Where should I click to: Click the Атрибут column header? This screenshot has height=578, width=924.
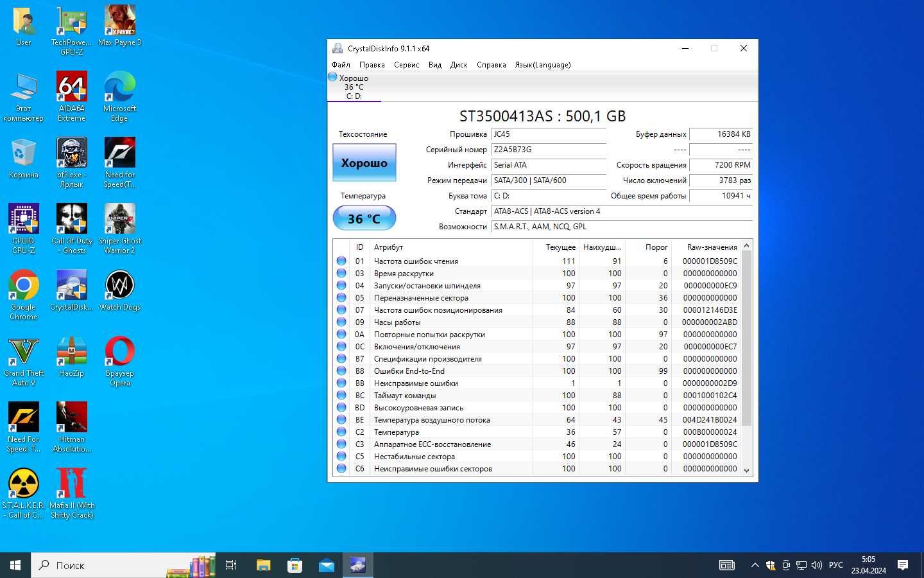(452, 247)
